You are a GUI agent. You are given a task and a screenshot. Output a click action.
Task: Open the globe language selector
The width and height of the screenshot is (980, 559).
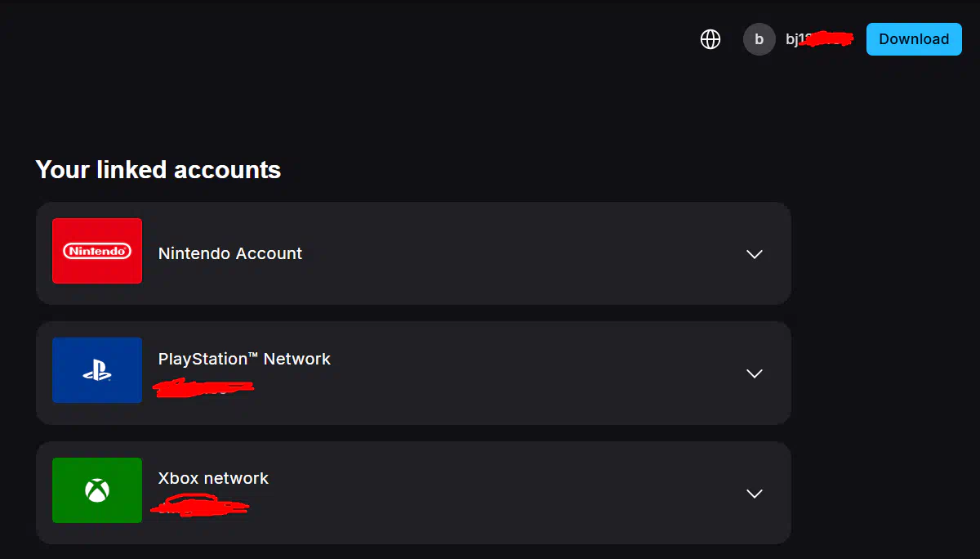[x=710, y=39]
